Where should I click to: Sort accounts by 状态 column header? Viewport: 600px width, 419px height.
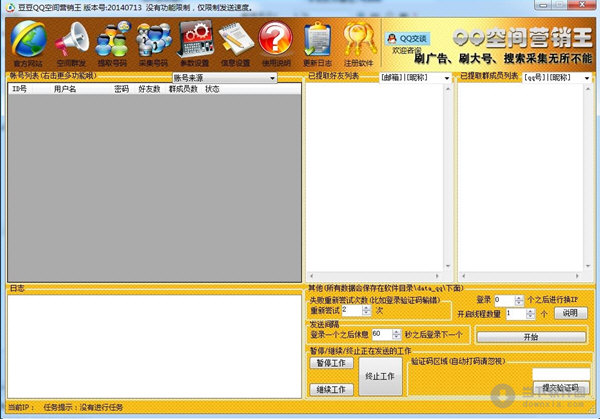(212, 89)
